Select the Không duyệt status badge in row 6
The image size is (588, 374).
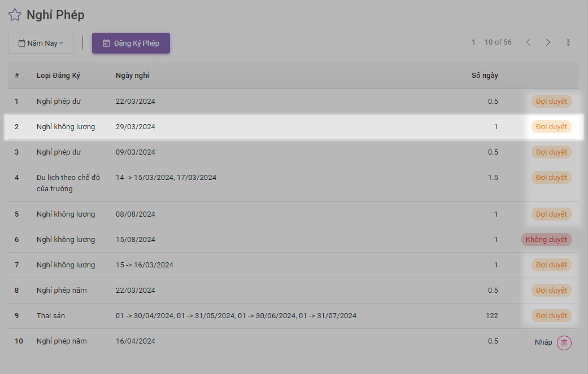click(x=546, y=240)
